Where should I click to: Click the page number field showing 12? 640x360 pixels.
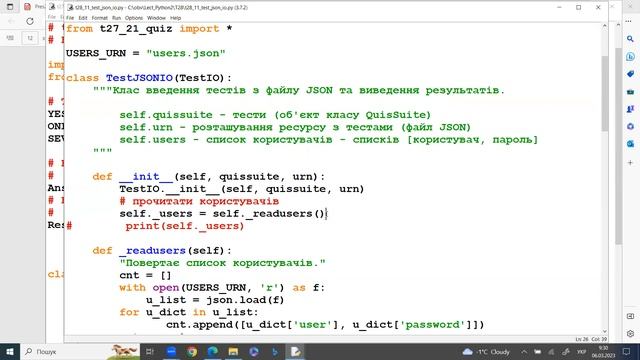[x=30, y=38]
